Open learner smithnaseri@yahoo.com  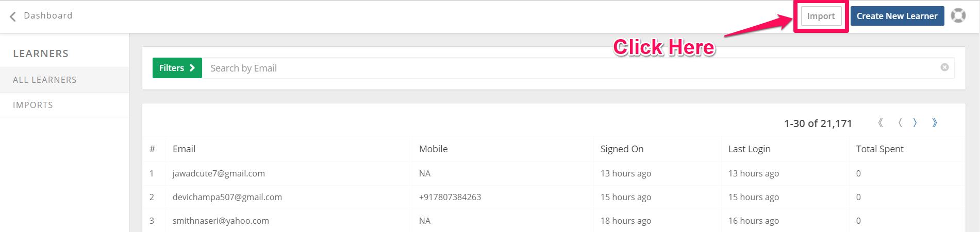click(221, 221)
